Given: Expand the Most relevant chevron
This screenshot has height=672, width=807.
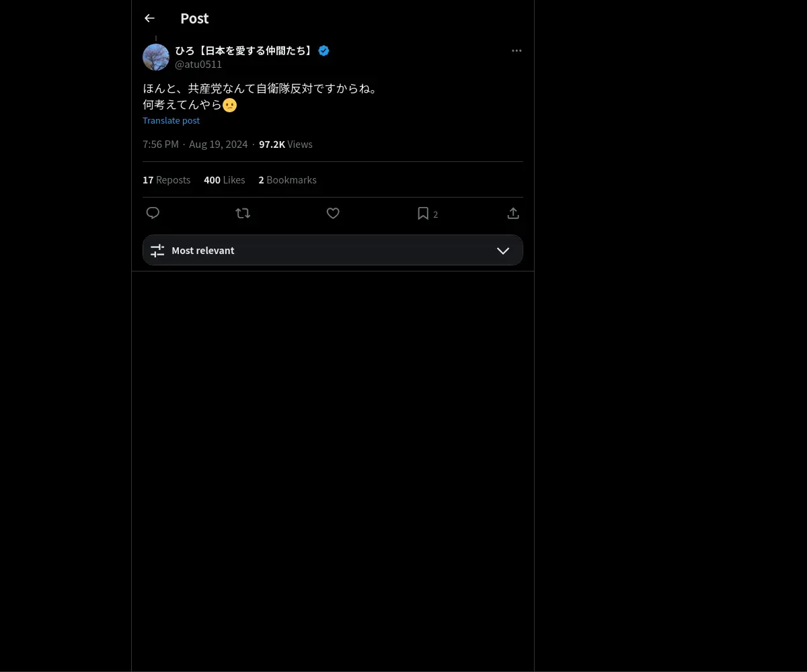Looking at the screenshot, I should click(x=503, y=251).
